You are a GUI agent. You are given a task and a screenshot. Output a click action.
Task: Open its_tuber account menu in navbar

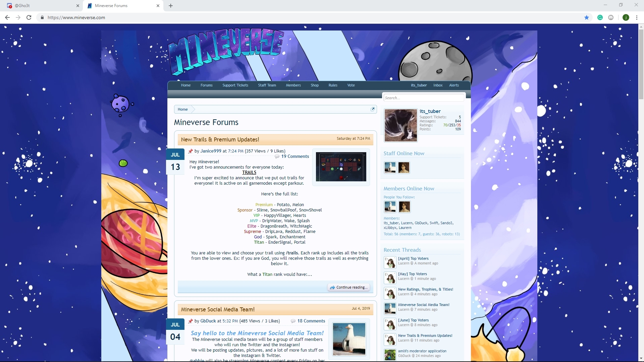coord(419,85)
